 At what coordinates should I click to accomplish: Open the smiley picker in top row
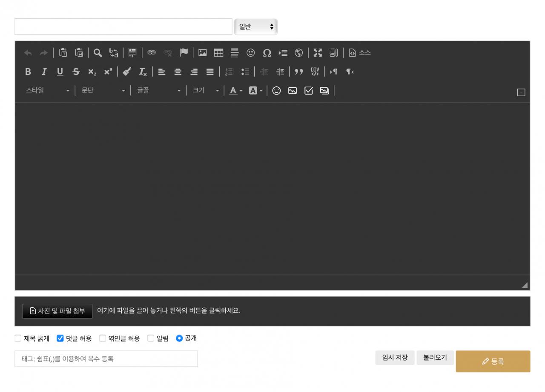tap(251, 53)
